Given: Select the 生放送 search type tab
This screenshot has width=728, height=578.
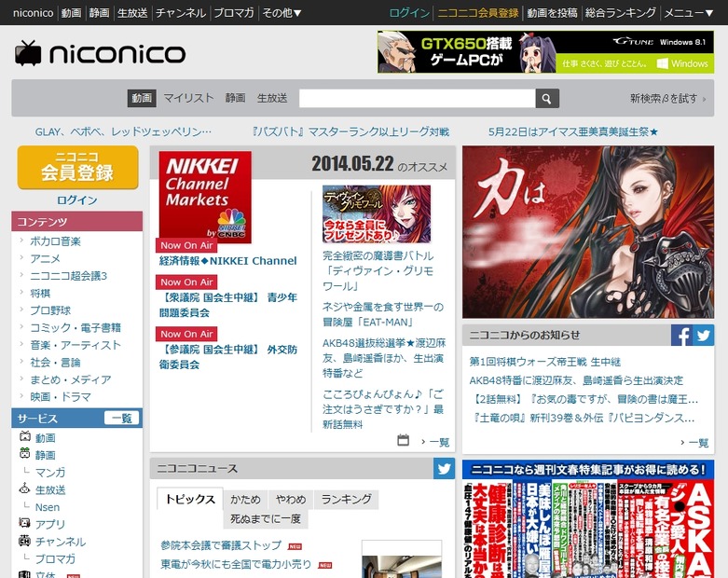Looking at the screenshot, I should coord(272,99).
